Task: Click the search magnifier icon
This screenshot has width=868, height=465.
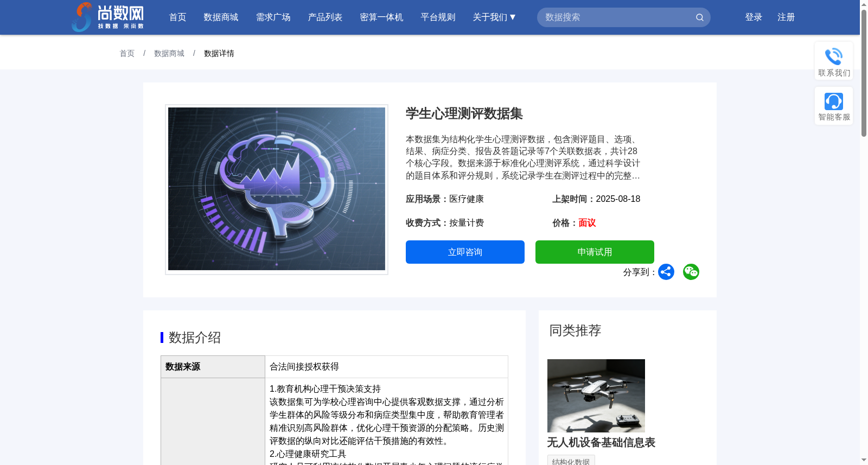Action: 700,17
